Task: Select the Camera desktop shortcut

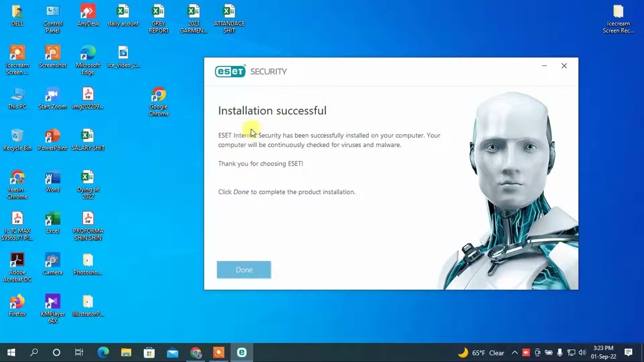Action: tap(52, 264)
